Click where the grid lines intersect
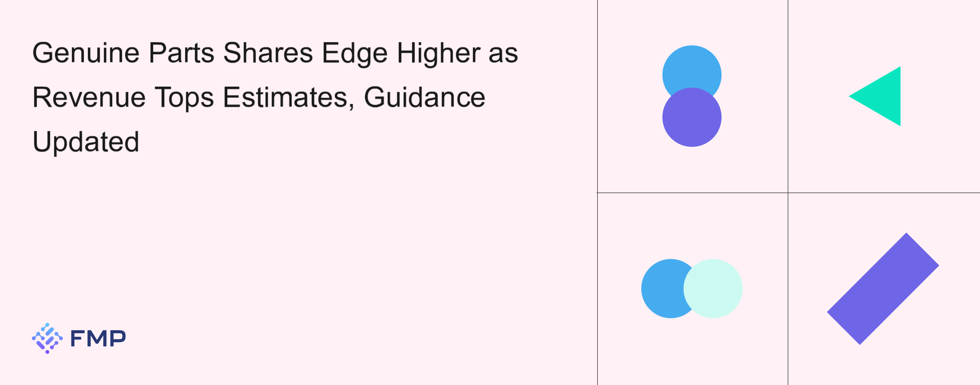 pos(788,193)
